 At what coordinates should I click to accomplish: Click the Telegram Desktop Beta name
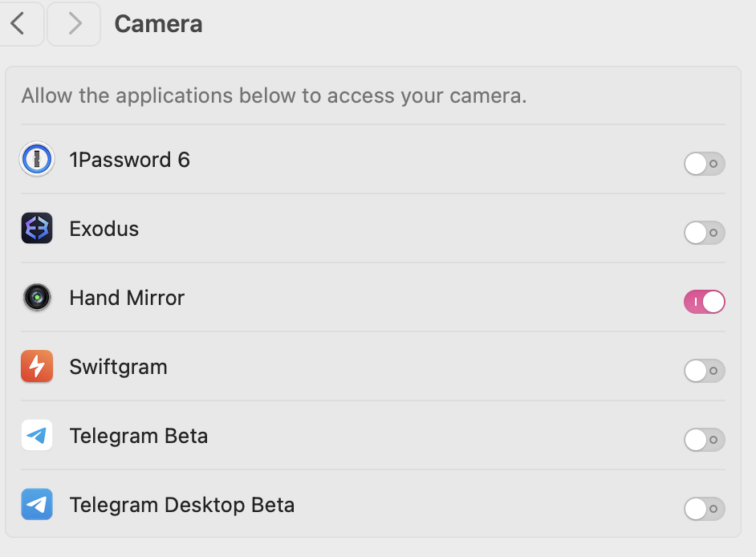pyautogui.click(x=182, y=505)
